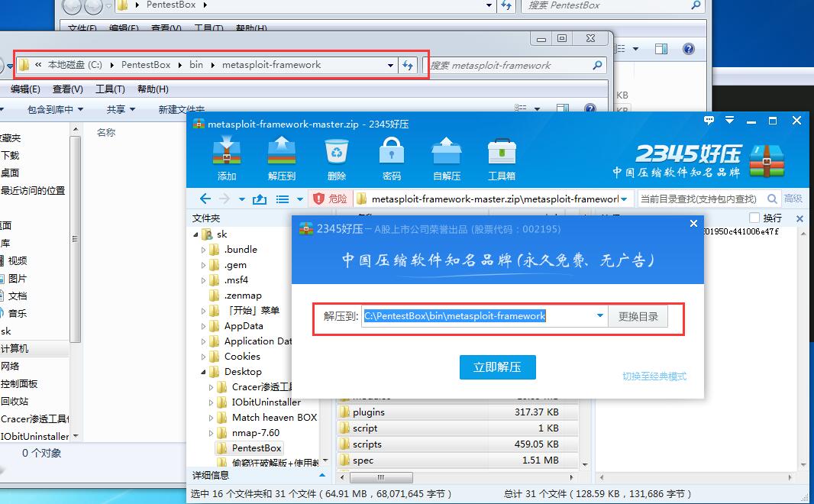Click the 立即解压 button
Image resolution: width=814 pixels, height=504 pixels.
(497, 367)
